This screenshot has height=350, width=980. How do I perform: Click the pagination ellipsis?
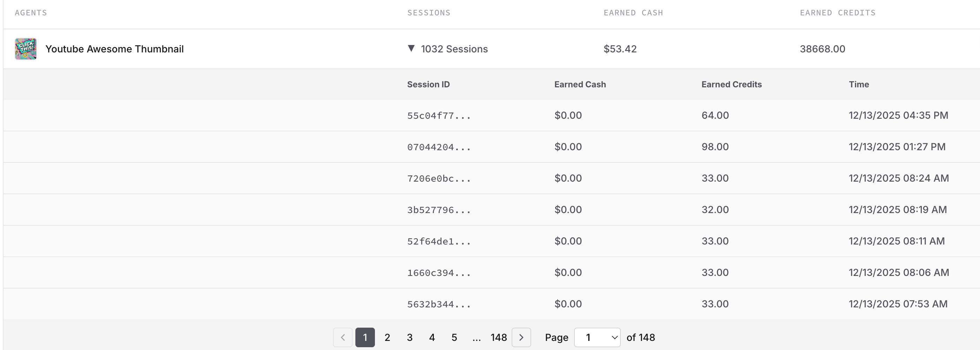(476, 337)
